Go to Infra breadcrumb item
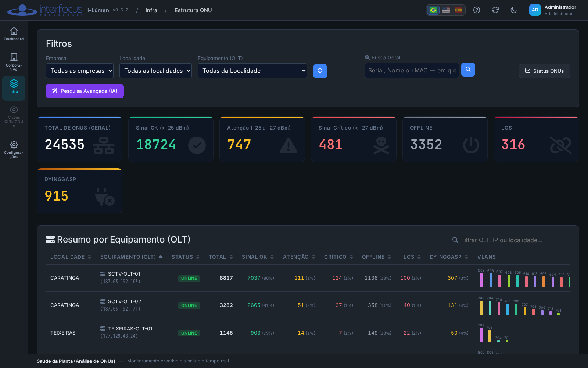The image size is (588, 368). (x=151, y=10)
